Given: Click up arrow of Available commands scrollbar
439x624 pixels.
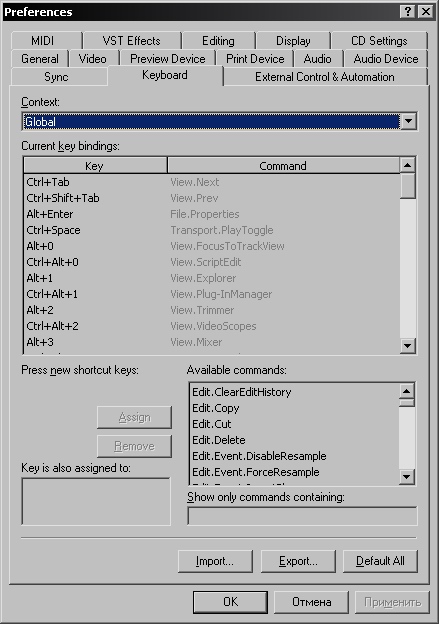Looking at the screenshot, I should [406, 391].
